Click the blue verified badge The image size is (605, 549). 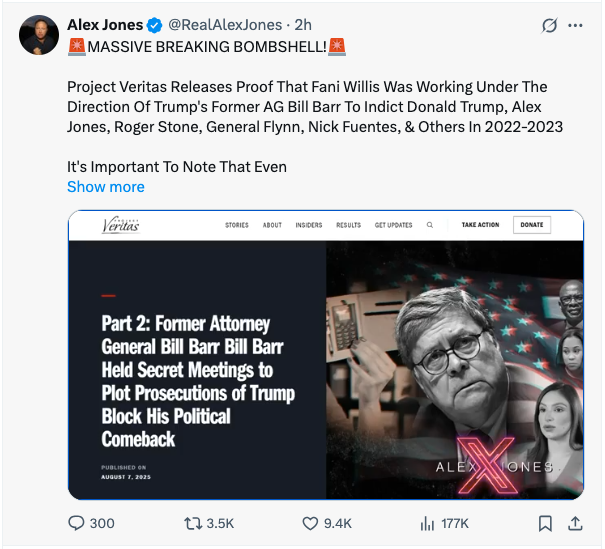click(155, 25)
